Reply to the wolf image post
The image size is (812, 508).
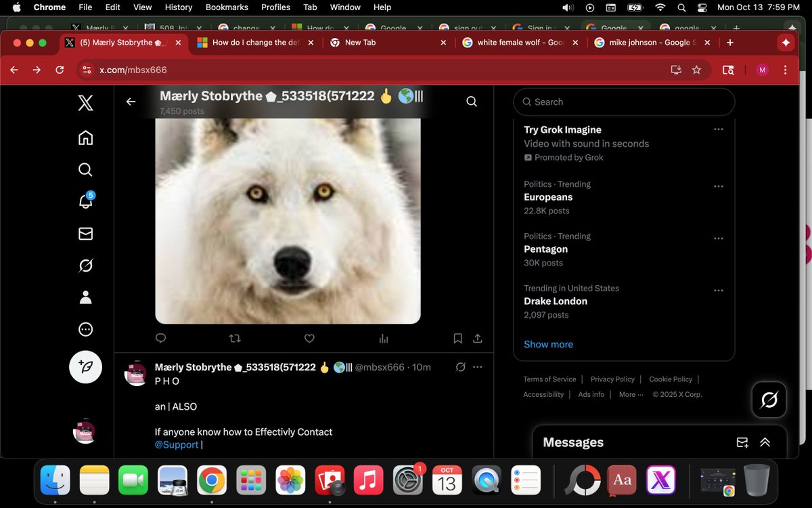(160, 338)
